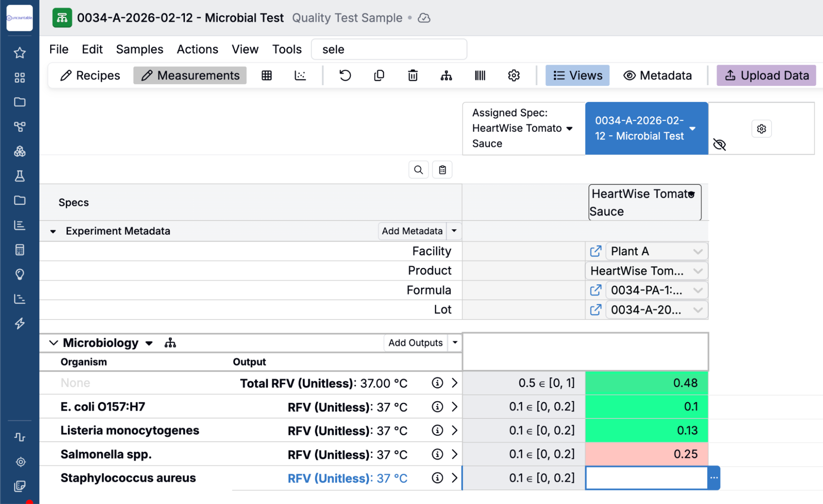823x504 pixels.
Task: Click the Add Metadata button
Action: 412,231
